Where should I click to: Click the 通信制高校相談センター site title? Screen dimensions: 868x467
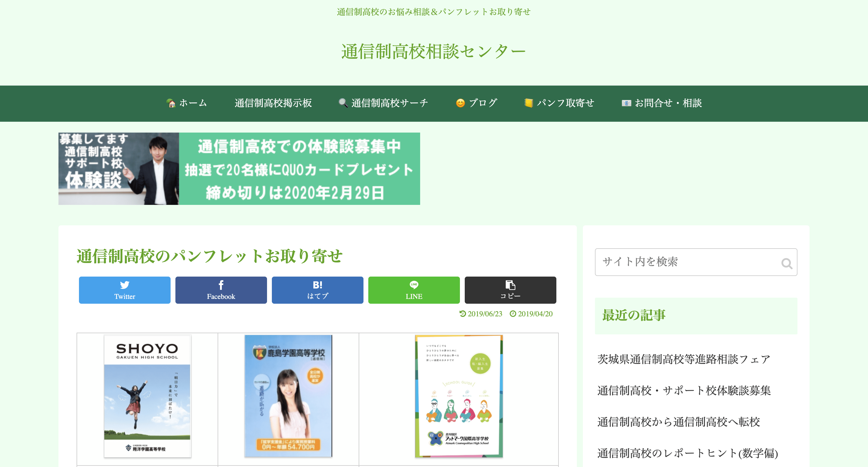433,52
